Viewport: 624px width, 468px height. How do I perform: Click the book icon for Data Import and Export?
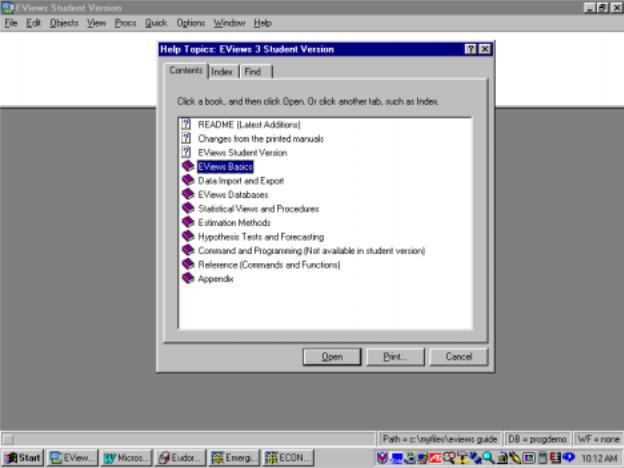pos(188,180)
